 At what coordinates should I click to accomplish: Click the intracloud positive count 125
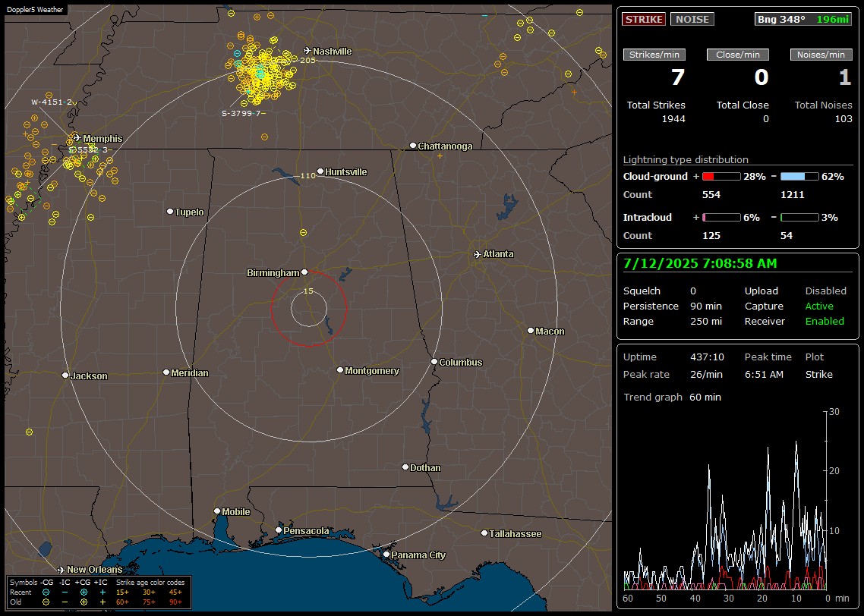coord(711,236)
